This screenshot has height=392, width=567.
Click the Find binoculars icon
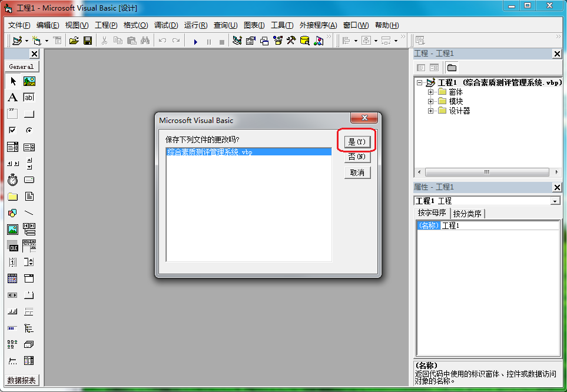(x=145, y=41)
